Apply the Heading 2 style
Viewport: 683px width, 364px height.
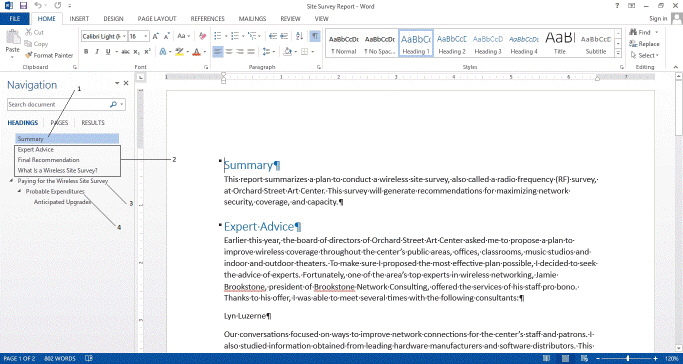[x=452, y=43]
